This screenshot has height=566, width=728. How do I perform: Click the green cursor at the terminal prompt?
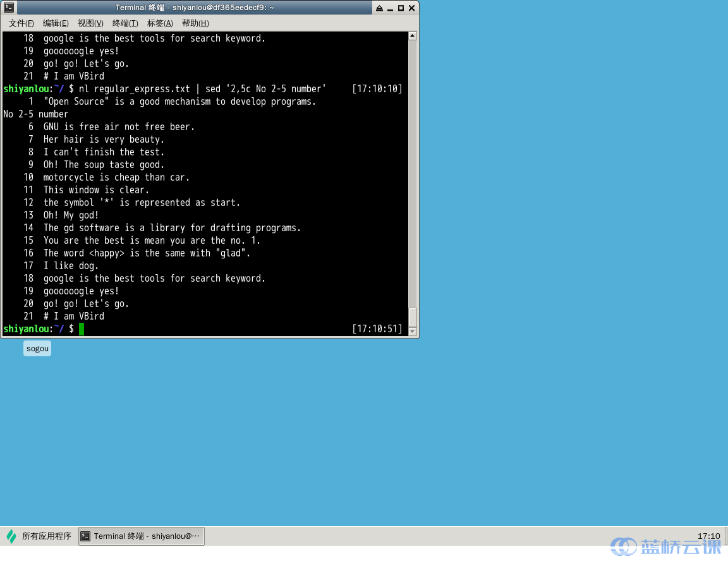click(x=82, y=329)
